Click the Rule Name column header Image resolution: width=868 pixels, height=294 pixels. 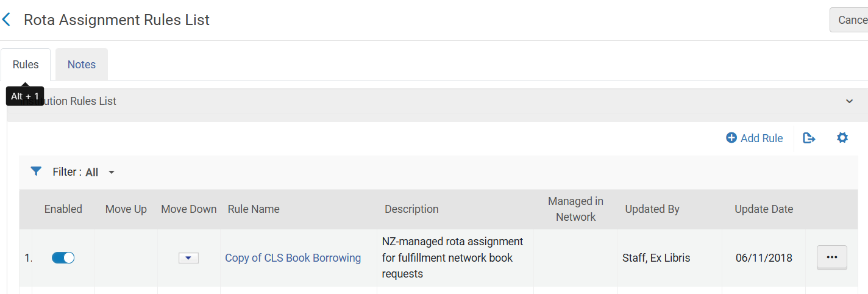pyautogui.click(x=254, y=209)
